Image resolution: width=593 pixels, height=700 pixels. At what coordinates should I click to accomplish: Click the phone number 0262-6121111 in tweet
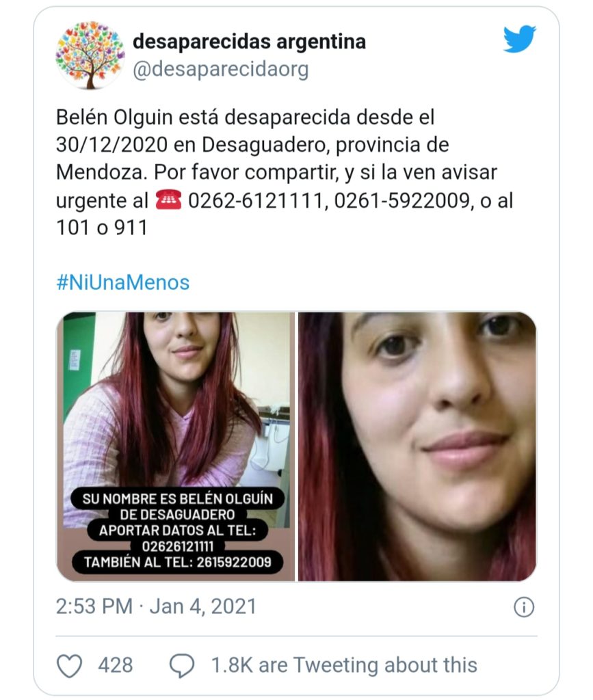255,200
